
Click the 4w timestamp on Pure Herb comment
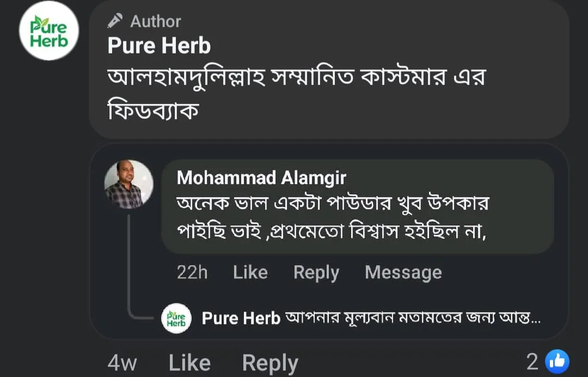click(x=122, y=363)
